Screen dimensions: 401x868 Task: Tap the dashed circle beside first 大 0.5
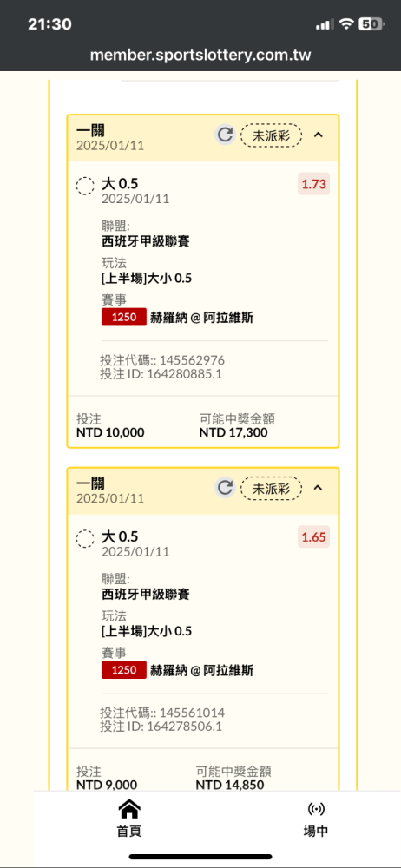(x=85, y=186)
